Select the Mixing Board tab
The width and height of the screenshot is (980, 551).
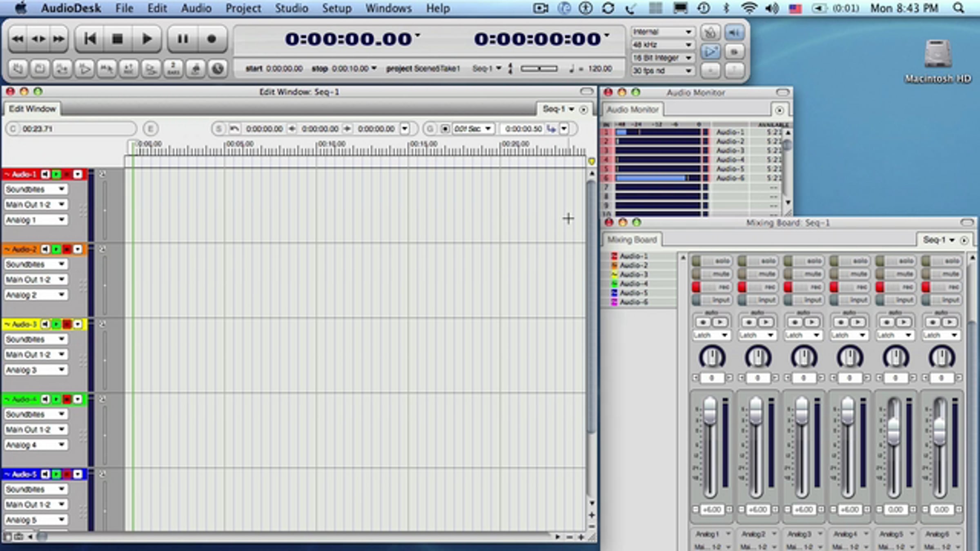point(632,240)
